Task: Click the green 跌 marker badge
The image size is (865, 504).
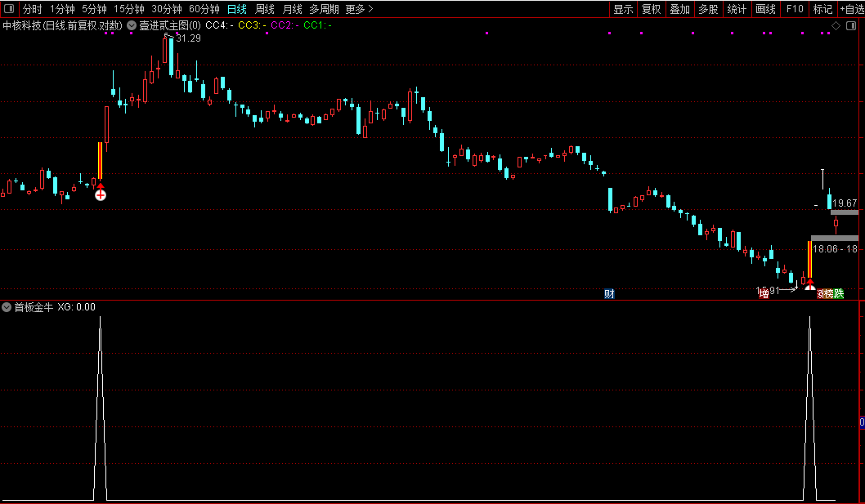Action: (x=839, y=294)
